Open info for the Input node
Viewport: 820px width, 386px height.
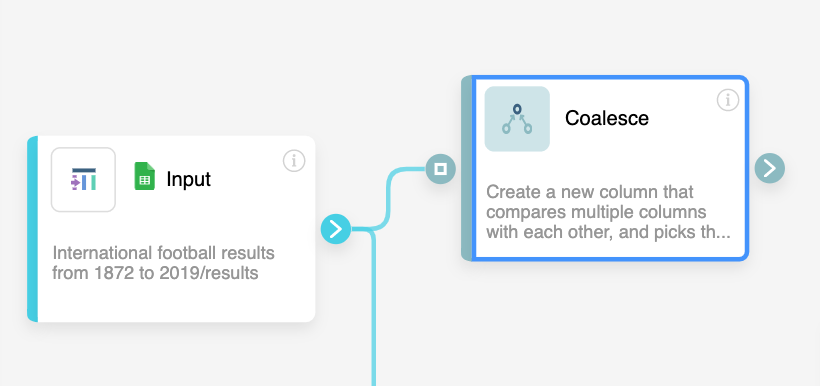[x=294, y=161]
